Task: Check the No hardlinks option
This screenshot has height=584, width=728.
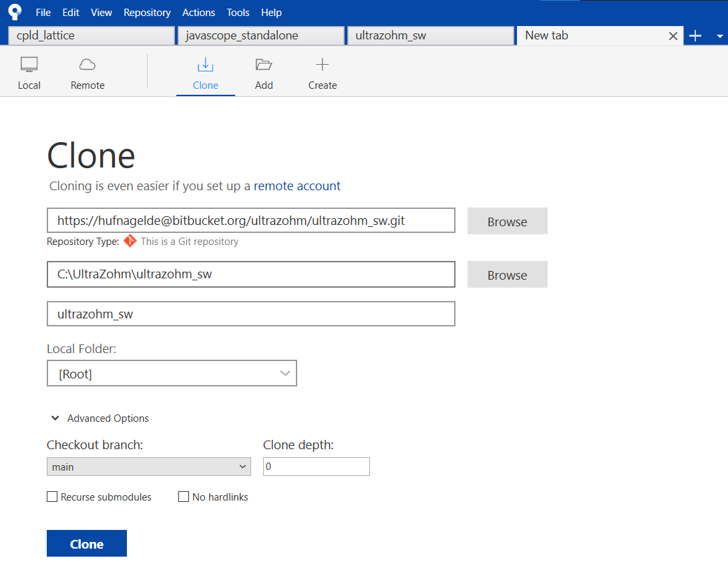Action: tap(184, 497)
